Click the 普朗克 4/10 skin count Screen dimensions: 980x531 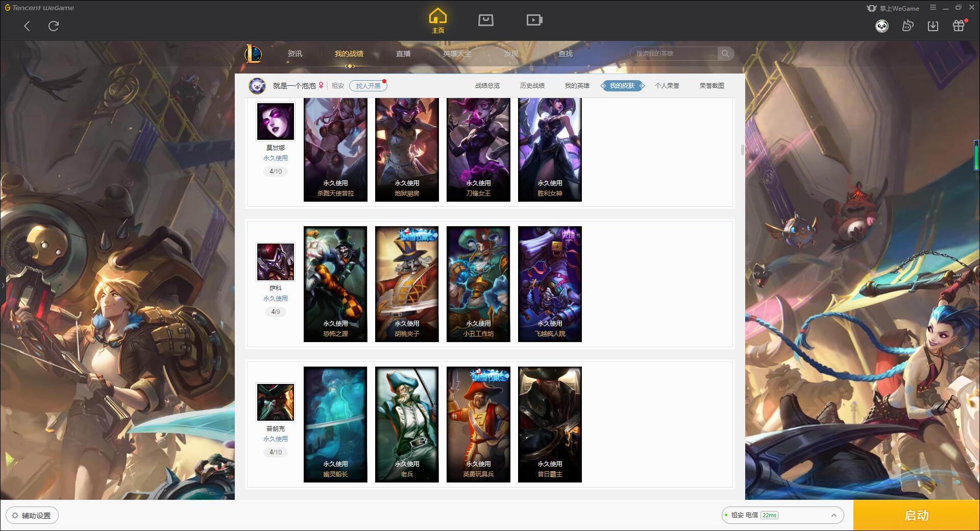point(276,452)
